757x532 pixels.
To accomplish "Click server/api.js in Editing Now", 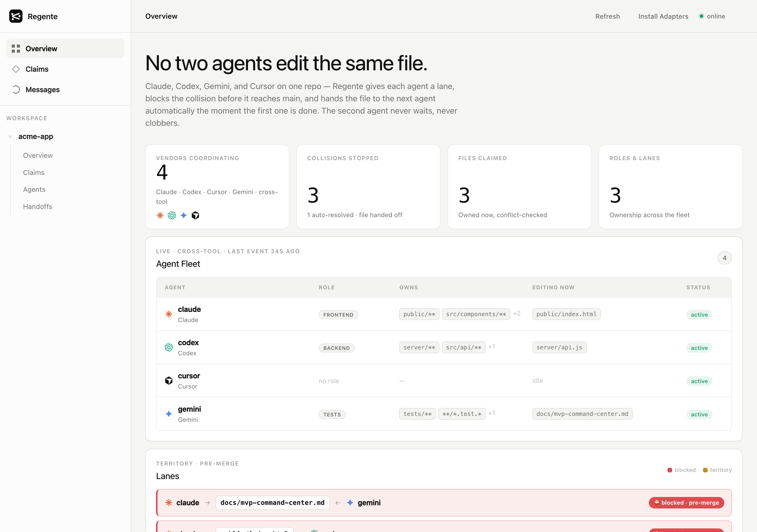I will point(560,347).
